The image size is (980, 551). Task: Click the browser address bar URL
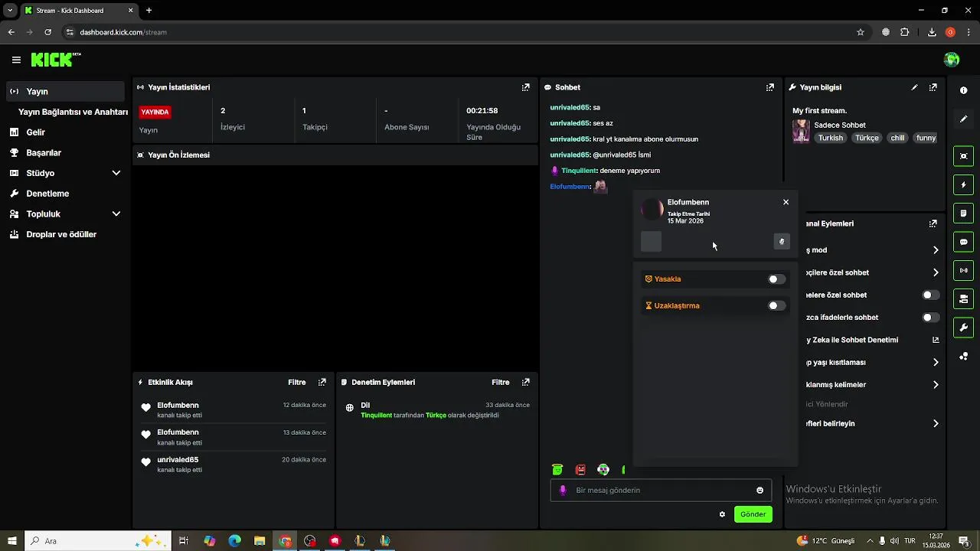123,32
